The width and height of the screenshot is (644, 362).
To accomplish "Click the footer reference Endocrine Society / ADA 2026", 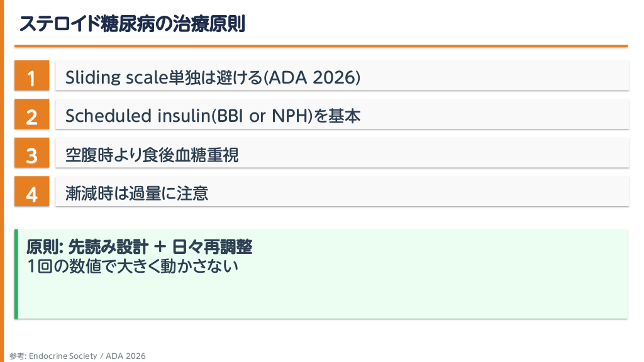I will [87, 356].
